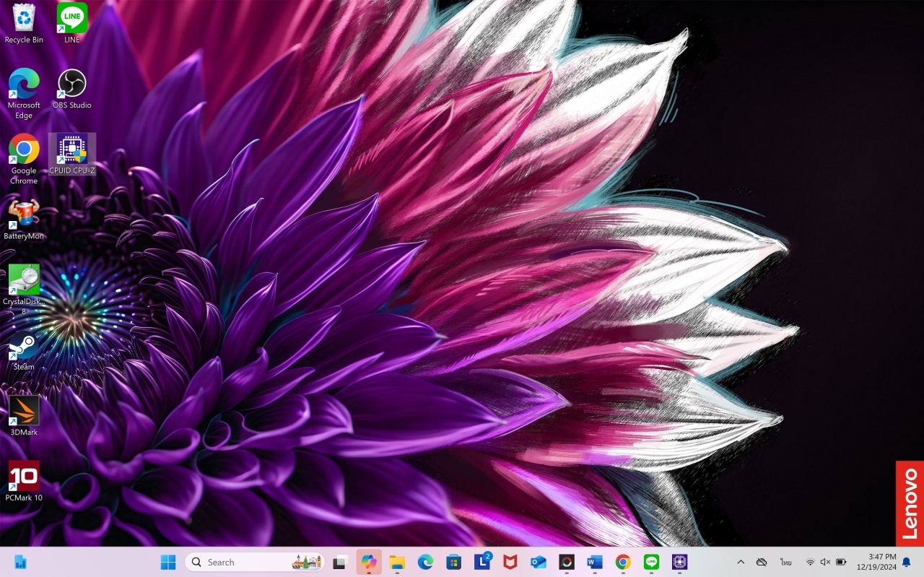Switch to Google Chrome on the taskbar
The width and height of the screenshot is (924, 577).
(x=623, y=562)
